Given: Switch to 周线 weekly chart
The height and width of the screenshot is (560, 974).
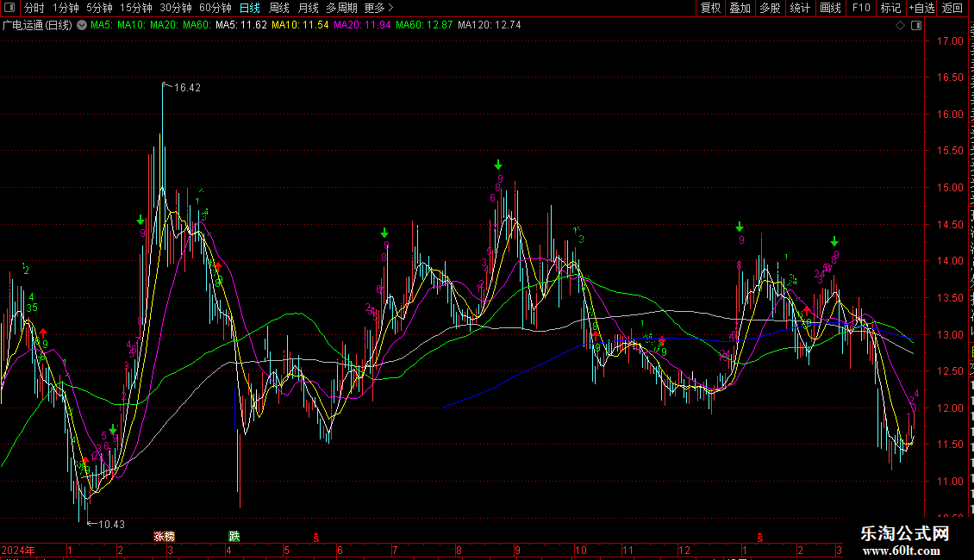Looking at the screenshot, I should pos(279,8).
